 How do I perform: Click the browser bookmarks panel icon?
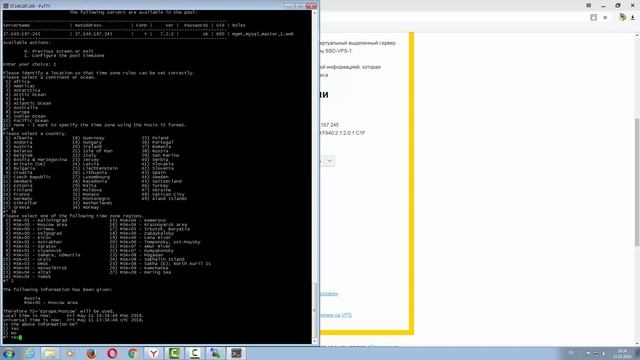tap(593, 17)
